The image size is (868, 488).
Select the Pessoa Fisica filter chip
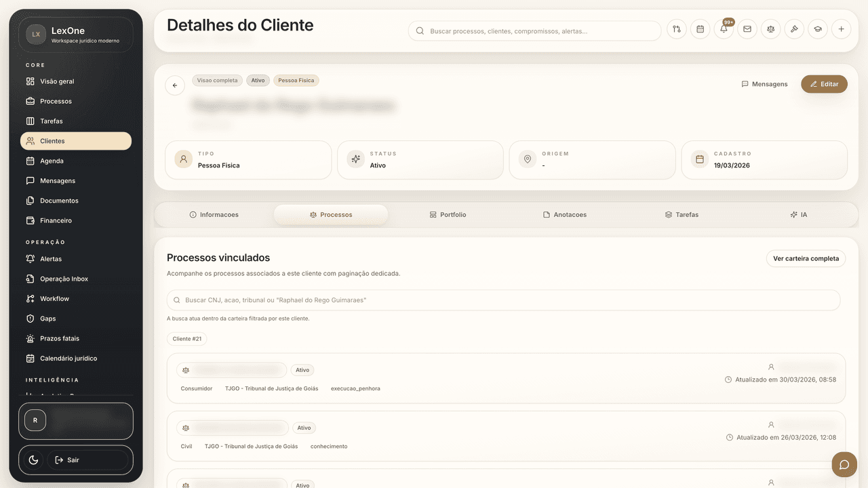pyautogui.click(x=296, y=80)
